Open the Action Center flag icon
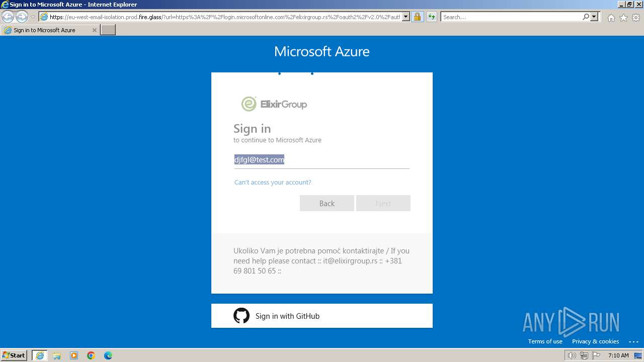The width and height of the screenshot is (644, 362). click(x=596, y=355)
